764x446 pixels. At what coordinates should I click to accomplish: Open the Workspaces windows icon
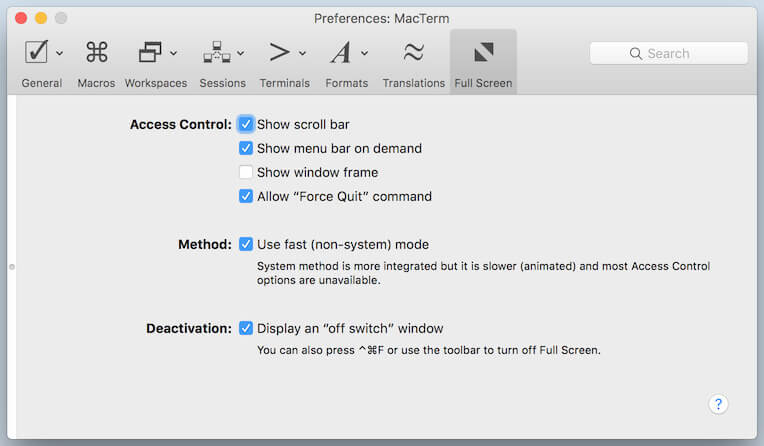pyautogui.click(x=150, y=52)
